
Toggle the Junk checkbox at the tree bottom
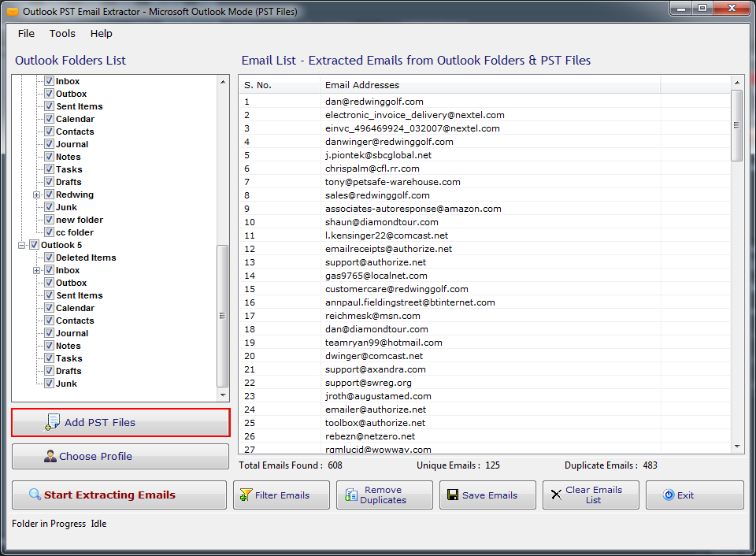[x=49, y=384]
